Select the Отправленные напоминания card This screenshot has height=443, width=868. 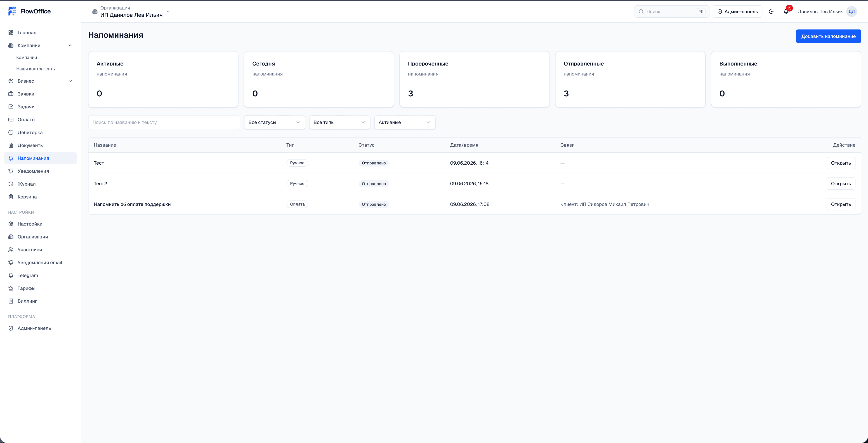(x=630, y=79)
